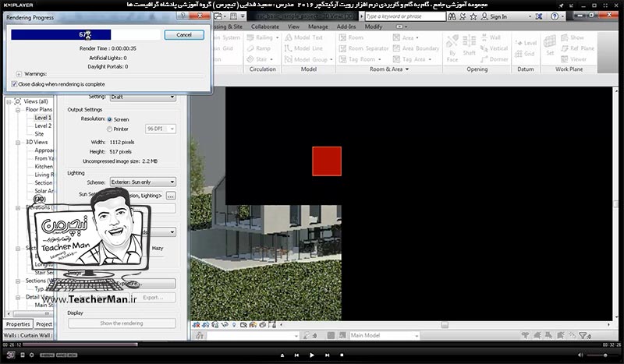624x364 pixels.
Task: Click the KMPlayer stop button
Action: coord(342,355)
